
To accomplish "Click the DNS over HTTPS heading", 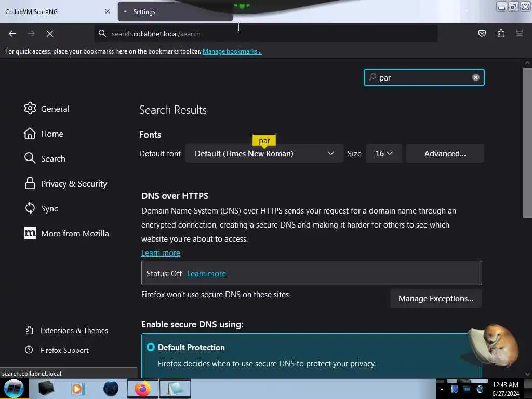I will 175,196.
